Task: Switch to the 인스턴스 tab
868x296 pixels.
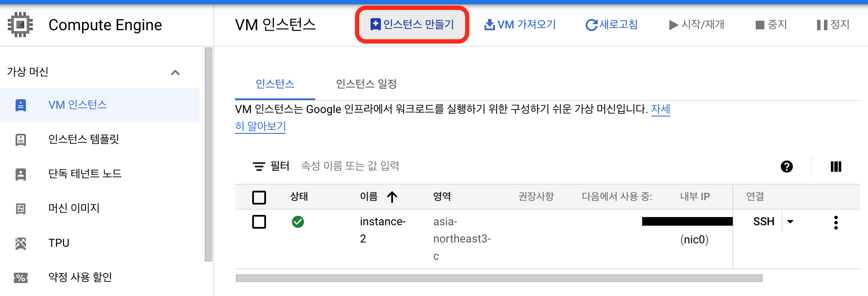Action: 275,84
